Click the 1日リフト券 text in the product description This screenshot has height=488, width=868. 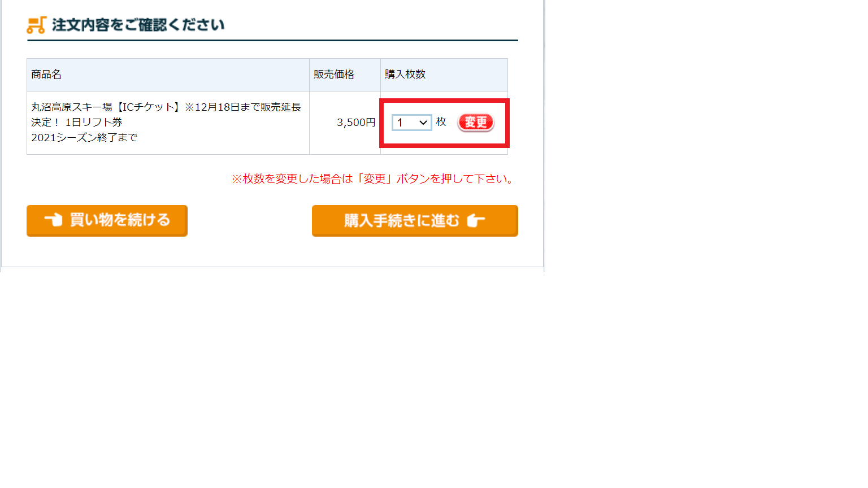coord(94,123)
